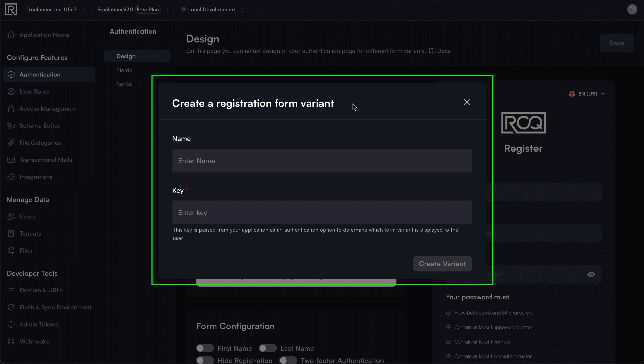Click the File Categories sidebar icon

[11, 142]
